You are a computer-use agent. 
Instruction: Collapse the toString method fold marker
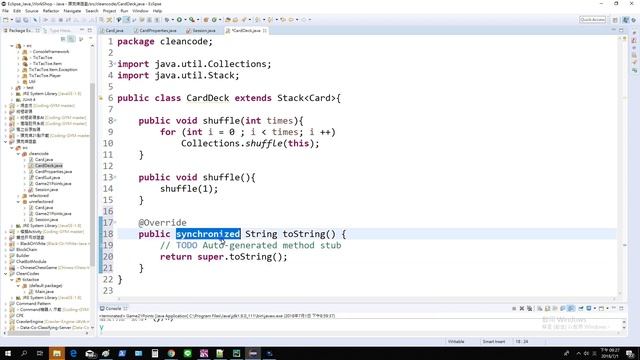click(115, 222)
